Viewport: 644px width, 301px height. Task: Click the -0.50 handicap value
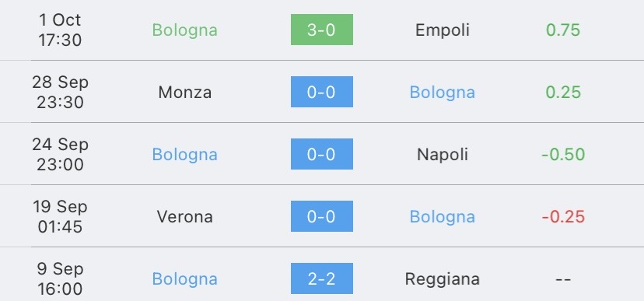point(563,155)
